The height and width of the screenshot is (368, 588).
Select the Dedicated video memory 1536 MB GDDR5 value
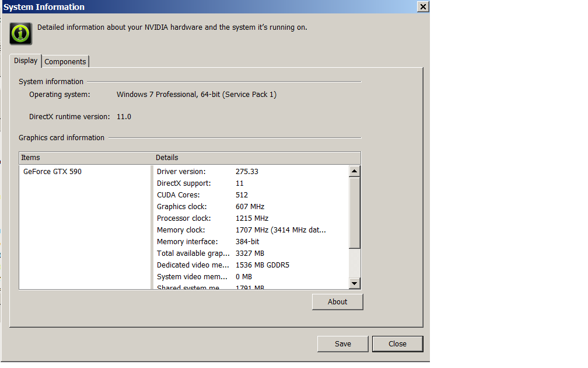point(262,265)
